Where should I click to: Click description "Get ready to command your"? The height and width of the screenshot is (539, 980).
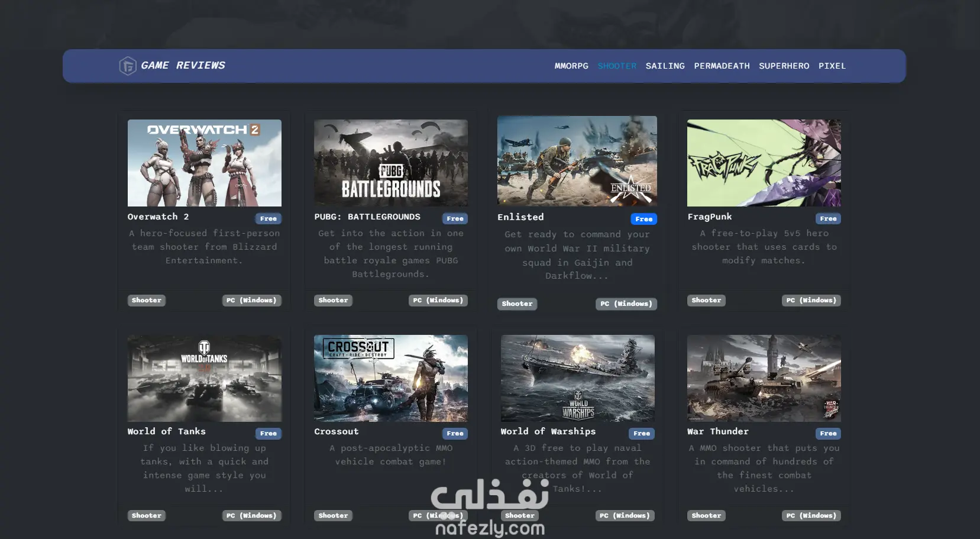pyautogui.click(x=577, y=255)
